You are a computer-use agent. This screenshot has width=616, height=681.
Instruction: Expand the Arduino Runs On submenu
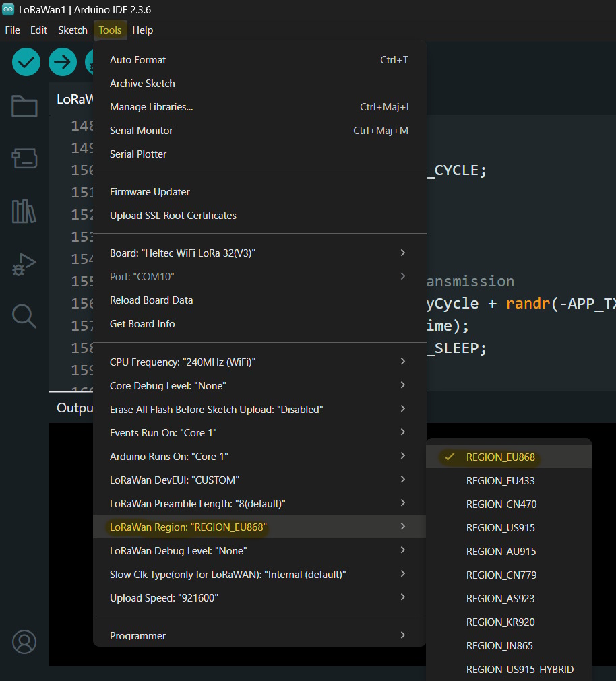259,457
